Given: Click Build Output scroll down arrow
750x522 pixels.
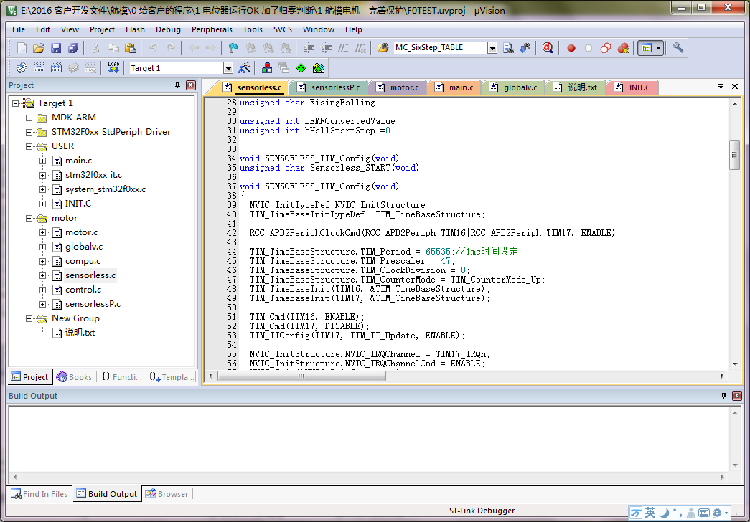Looking at the screenshot, I should click(735, 466).
